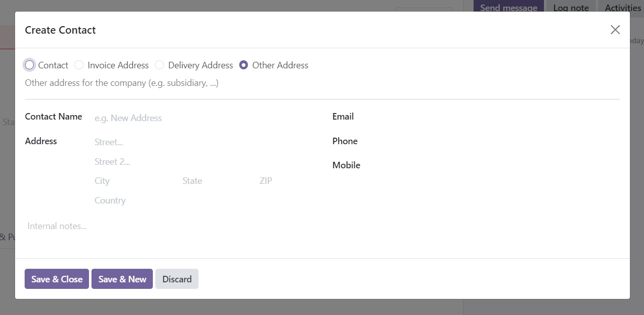
Task: Click the Save & New button
Action: coord(122,279)
